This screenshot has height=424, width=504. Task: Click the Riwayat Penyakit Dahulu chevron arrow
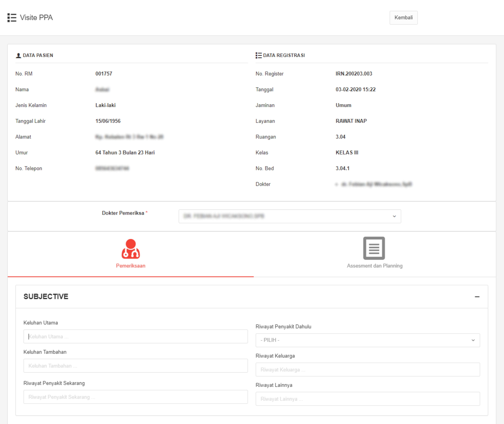[x=473, y=340]
